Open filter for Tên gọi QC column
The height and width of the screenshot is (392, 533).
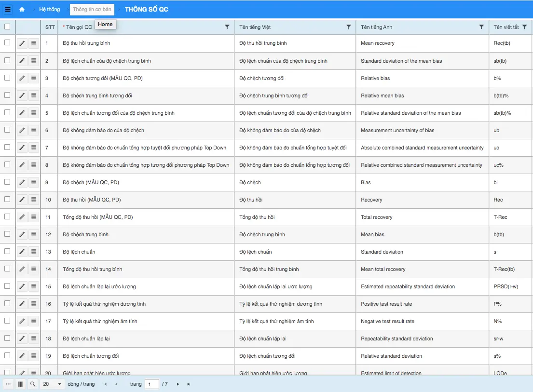click(227, 27)
